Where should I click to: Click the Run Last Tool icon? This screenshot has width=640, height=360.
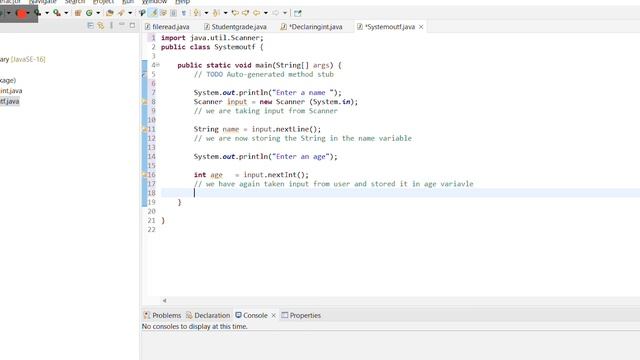[37, 13]
